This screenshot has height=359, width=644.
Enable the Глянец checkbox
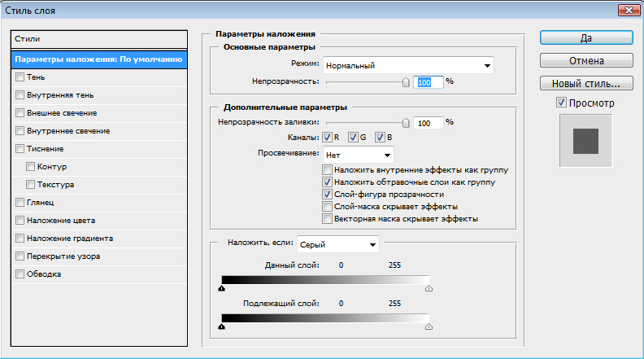click(20, 203)
